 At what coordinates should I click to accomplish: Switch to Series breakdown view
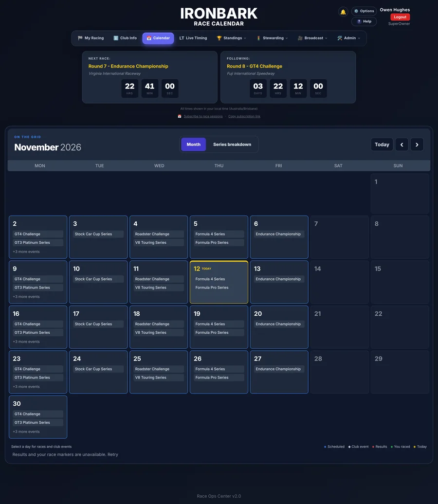coord(232,144)
